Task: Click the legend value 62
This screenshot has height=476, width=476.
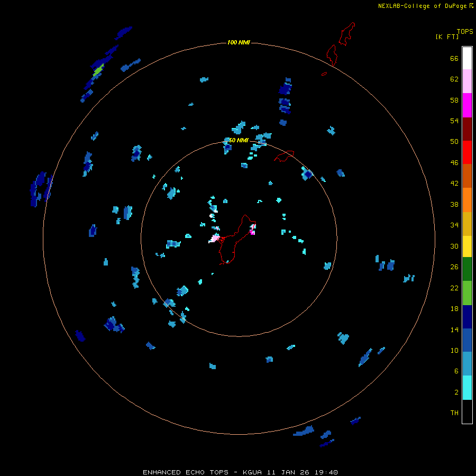Action: click(454, 79)
